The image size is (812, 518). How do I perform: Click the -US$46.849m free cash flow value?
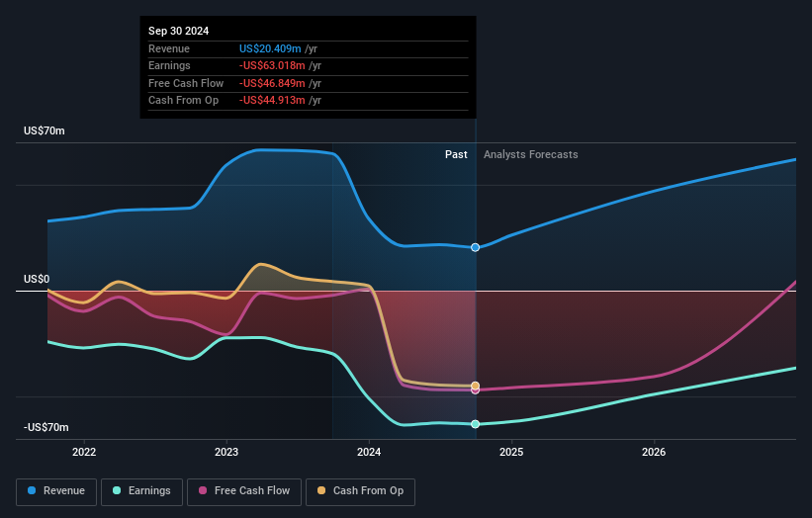click(272, 83)
